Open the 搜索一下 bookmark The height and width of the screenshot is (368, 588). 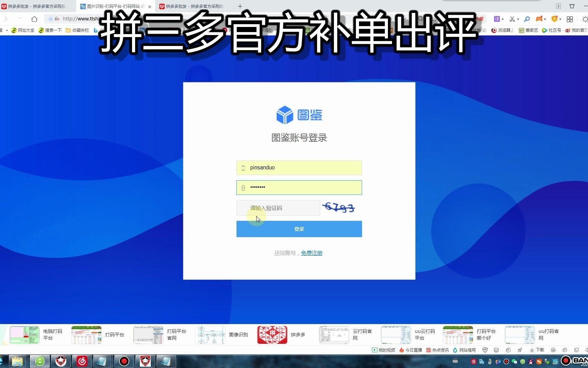click(x=50, y=30)
